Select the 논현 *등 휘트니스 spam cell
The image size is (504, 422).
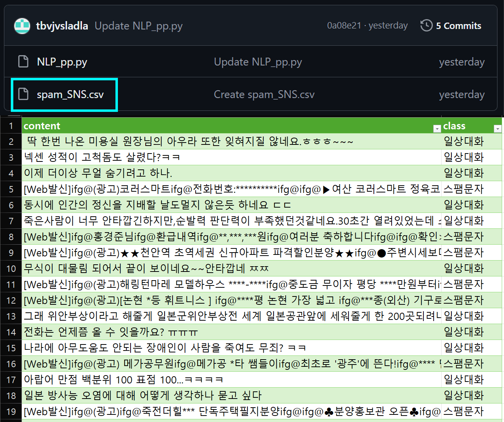point(232,300)
